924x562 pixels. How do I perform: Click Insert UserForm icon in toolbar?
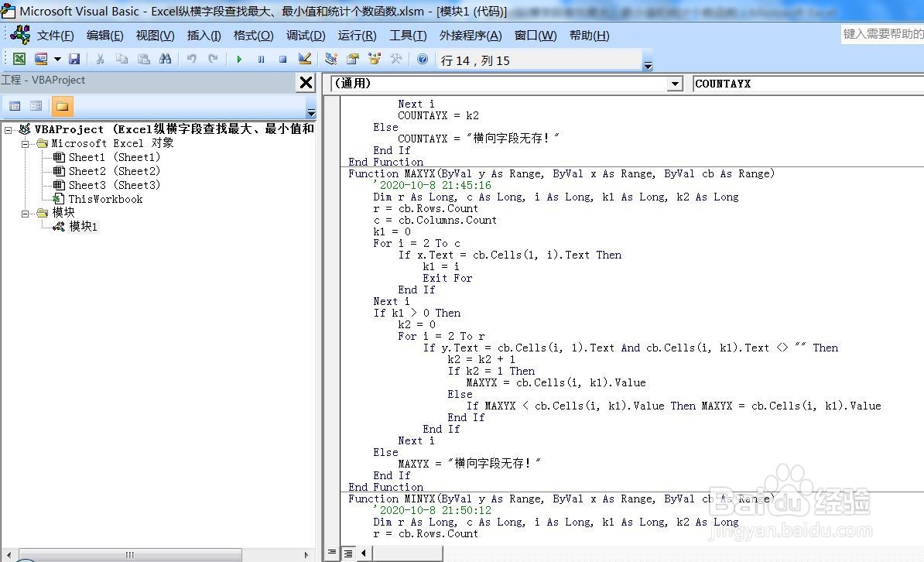click(41, 59)
